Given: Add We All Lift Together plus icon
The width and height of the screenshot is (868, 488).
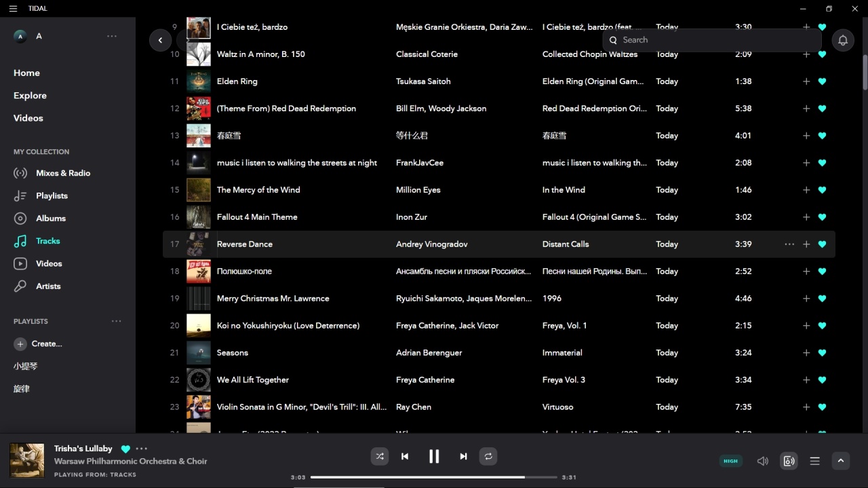Looking at the screenshot, I should pos(806,380).
